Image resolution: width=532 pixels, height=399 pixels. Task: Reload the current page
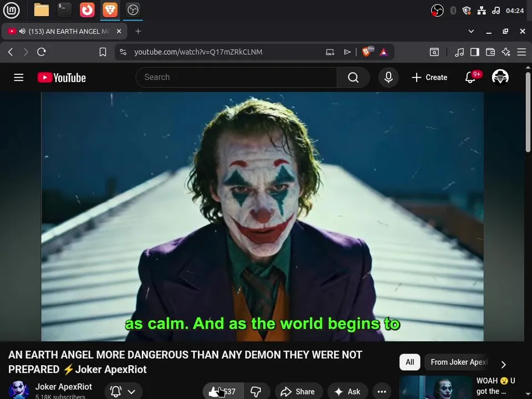click(x=42, y=52)
